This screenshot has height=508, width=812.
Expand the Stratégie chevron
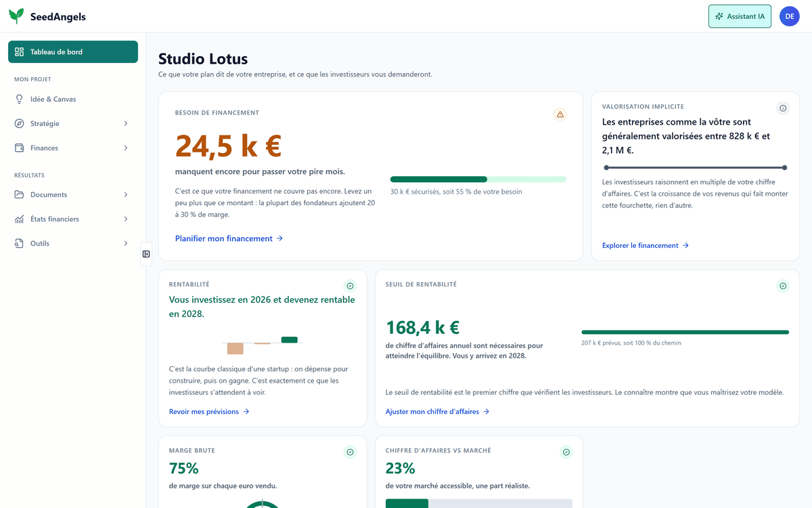click(x=126, y=123)
